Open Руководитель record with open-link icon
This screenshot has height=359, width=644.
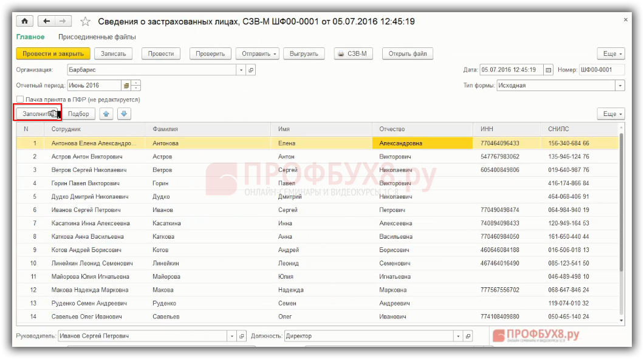(x=242, y=336)
